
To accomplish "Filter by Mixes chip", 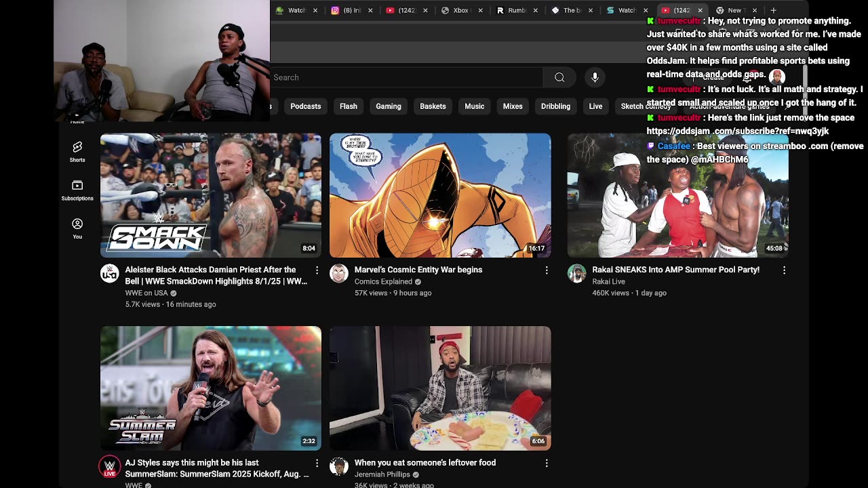I will pos(513,106).
